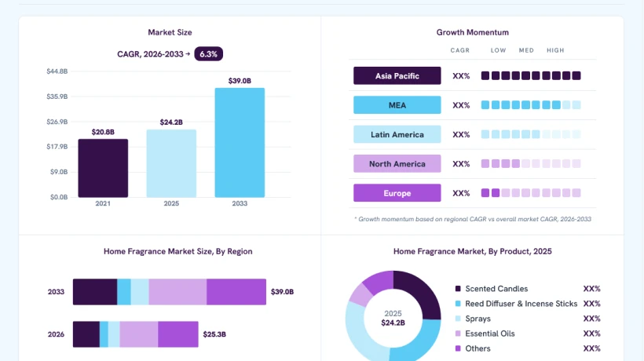
Task: Click the XX% value for North America
Action: coord(461,164)
